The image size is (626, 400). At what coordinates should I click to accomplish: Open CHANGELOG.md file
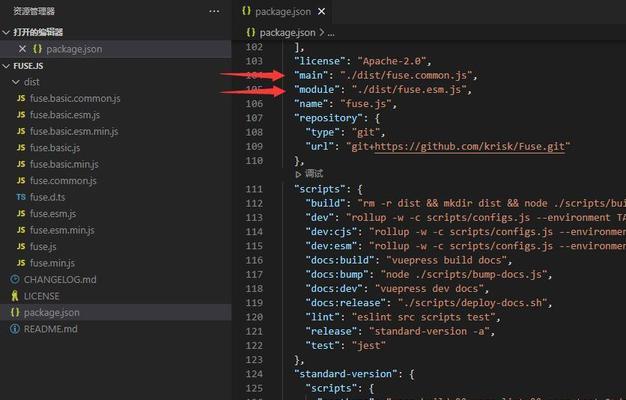60,279
